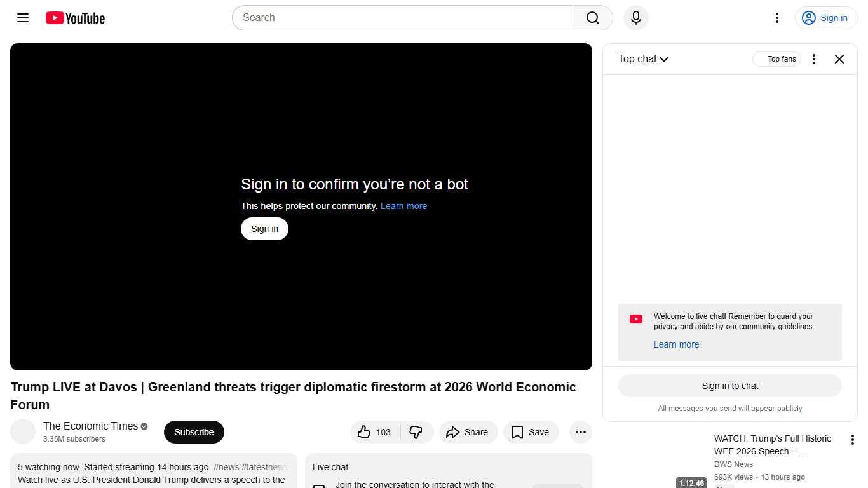Click the Search input field
The width and height of the screenshot is (868, 488).
(402, 18)
